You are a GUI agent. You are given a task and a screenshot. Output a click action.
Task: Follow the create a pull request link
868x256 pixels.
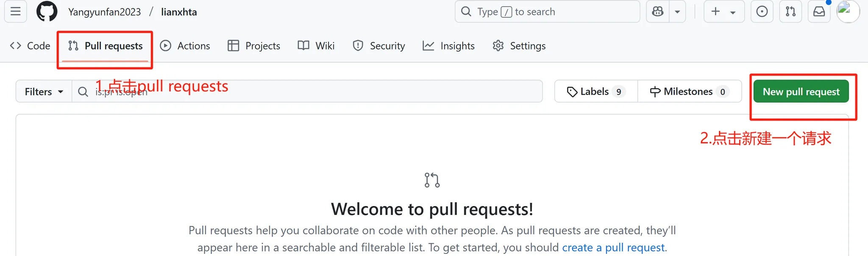(x=613, y=248)
